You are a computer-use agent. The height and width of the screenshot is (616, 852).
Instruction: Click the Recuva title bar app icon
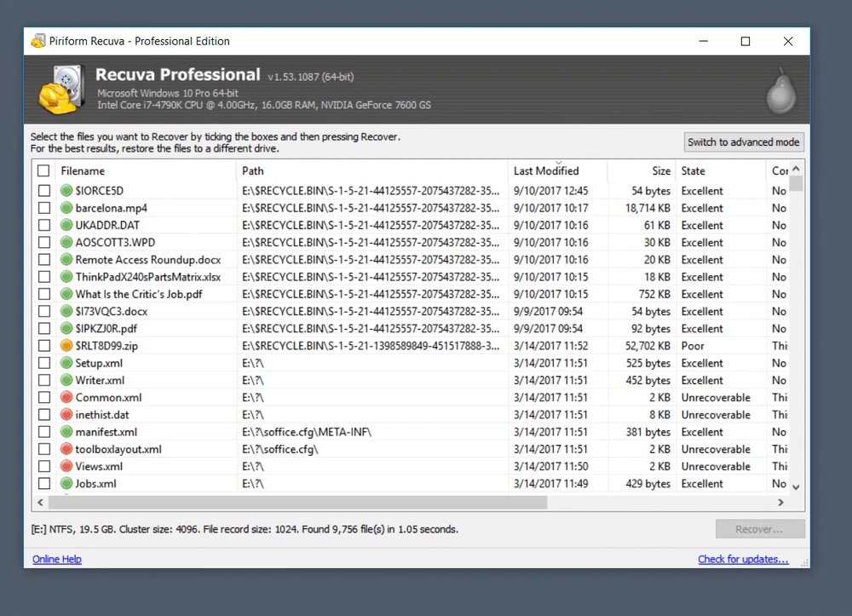(x=38, y=41)
